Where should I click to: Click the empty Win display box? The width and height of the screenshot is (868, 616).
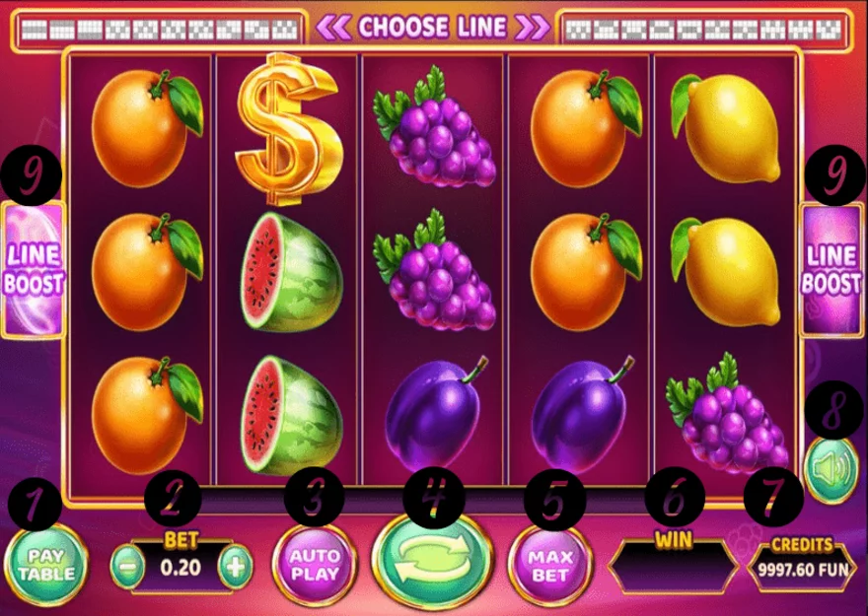[x=673, y=568]
